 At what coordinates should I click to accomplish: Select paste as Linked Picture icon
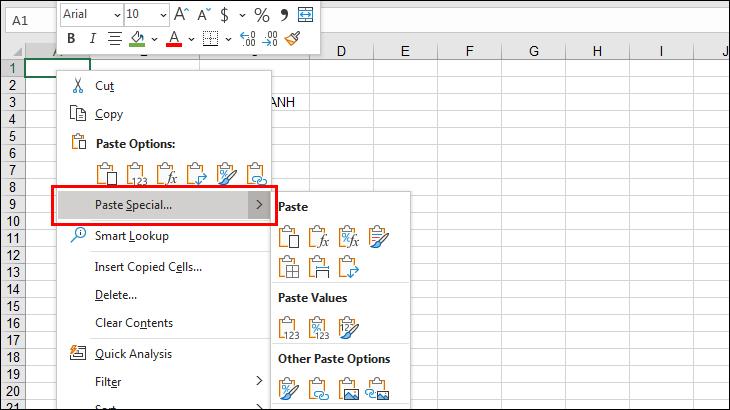378,389
